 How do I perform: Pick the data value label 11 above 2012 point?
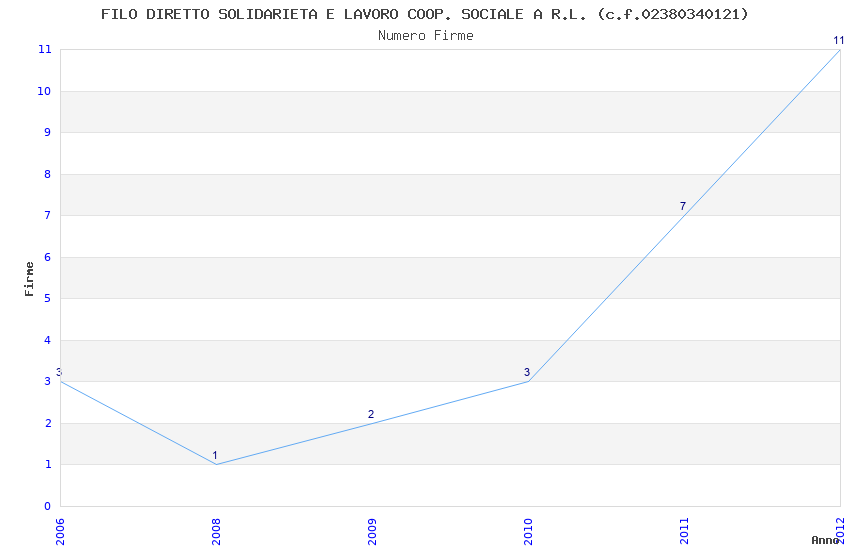[839, 40]
